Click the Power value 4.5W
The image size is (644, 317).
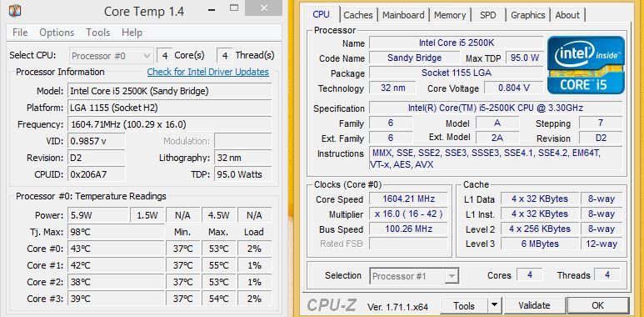(218, 215)
